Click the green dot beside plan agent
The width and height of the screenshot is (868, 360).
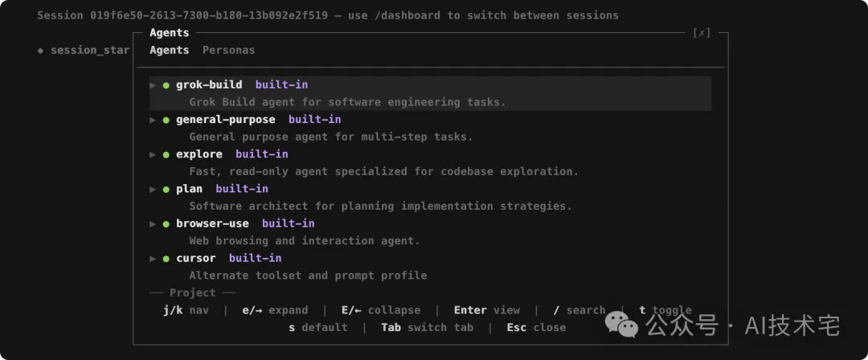click(x=166, y=190)
